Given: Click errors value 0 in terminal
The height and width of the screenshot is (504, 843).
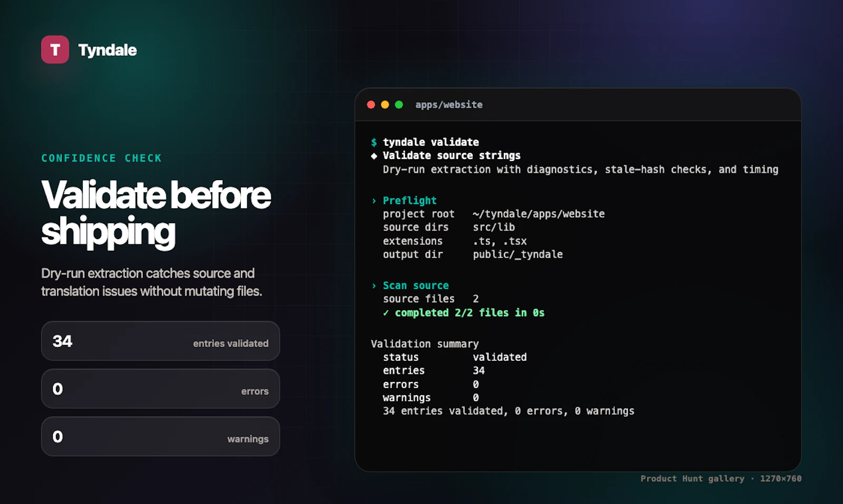Looking at the screenshot, I should (x=476, y=384).
